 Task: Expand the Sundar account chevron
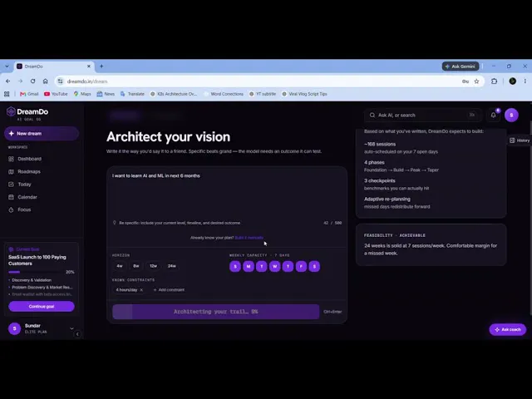(71, 328)
